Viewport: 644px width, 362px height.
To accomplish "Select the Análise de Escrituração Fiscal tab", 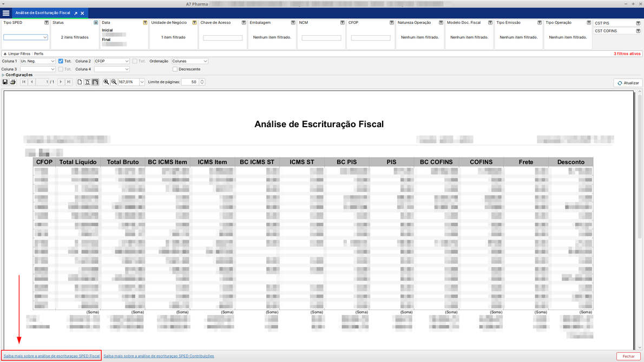I will [42, 13].
